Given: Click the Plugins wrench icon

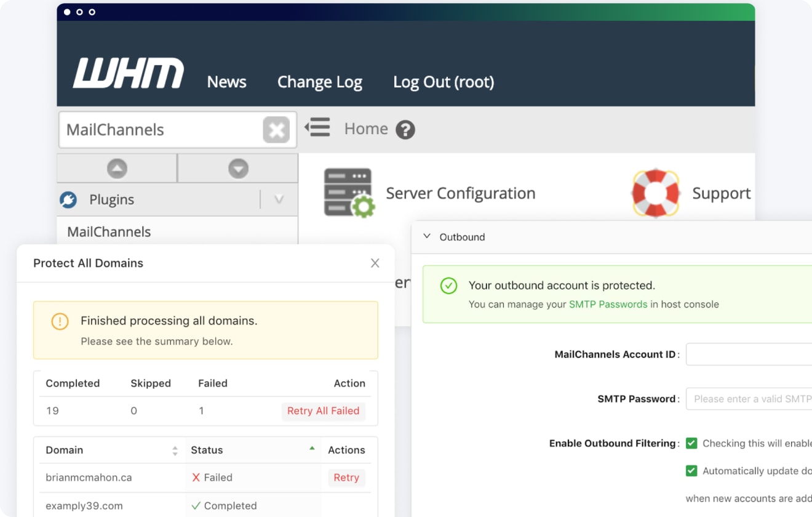Looking at the screenshot, I should tap(68, 199).
